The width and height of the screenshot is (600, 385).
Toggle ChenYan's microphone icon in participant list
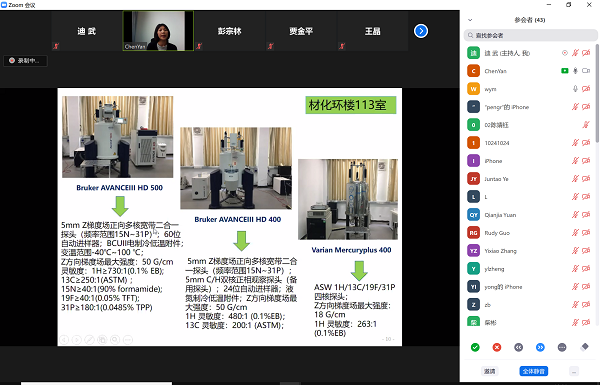[x=575, y=71]
